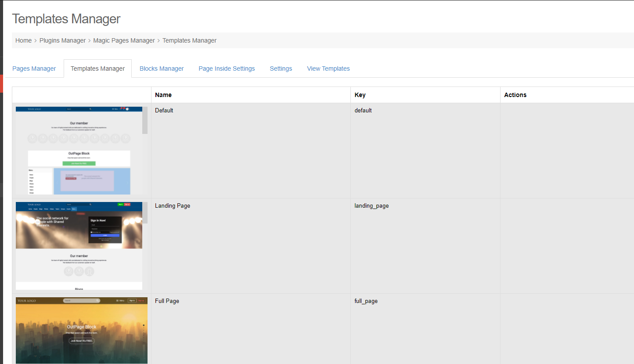Go to the Settings tab
The height and width of the screenshot is (364, 634).
pyautogui.click(x=281, y=68)
